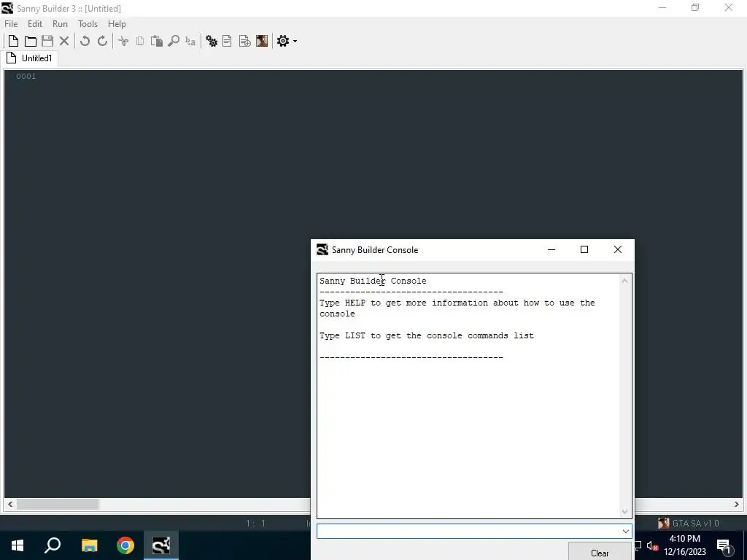Click the Sanny Builder taskbar icon
Image resolution: width=747 pixels, height=560 pixels.
tap(161, 545)
